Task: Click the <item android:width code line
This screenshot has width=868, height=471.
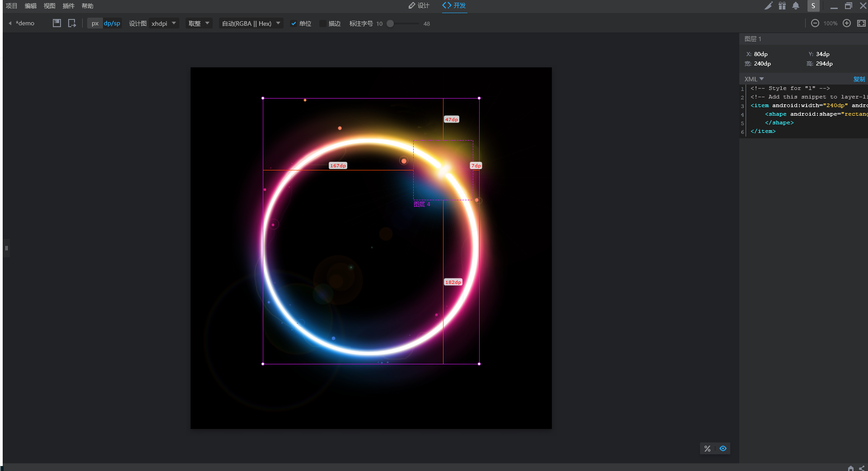Action: coord(808,105)
